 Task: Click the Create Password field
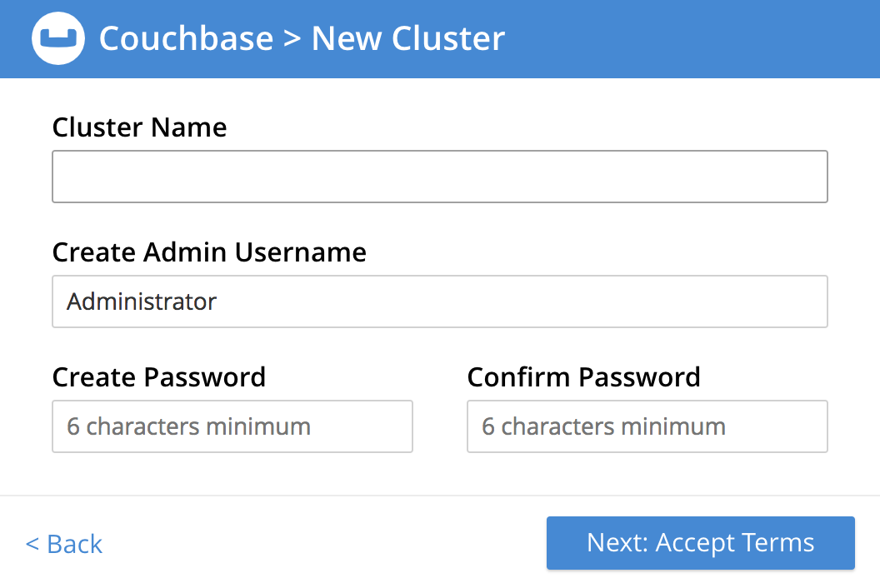(x=232, y=426)
